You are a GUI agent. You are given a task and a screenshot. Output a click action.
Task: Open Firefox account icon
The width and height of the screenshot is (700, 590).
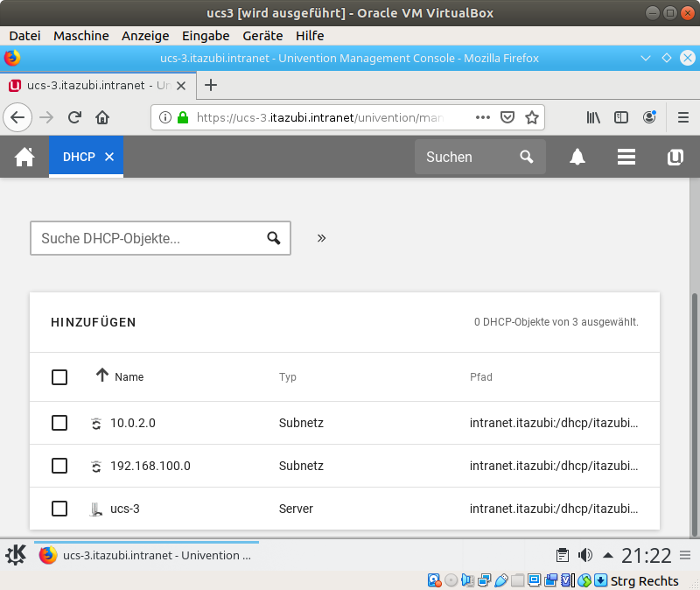click(x=649, y=117)
